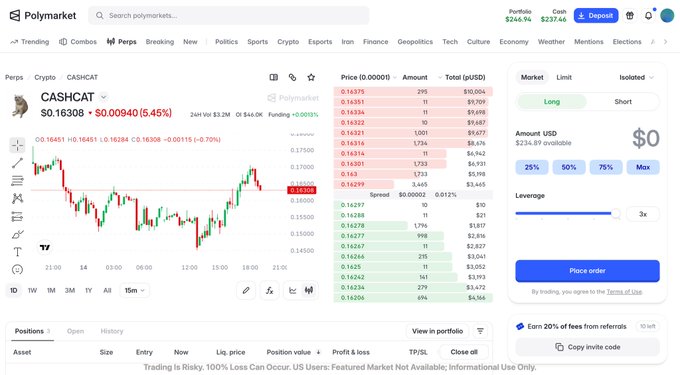Switch to line chart type icon
Screen dimensions: 680x375
293,290
